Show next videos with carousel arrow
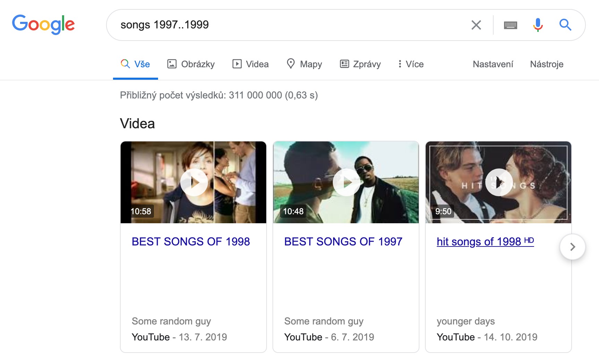 (x=572, y=247)
